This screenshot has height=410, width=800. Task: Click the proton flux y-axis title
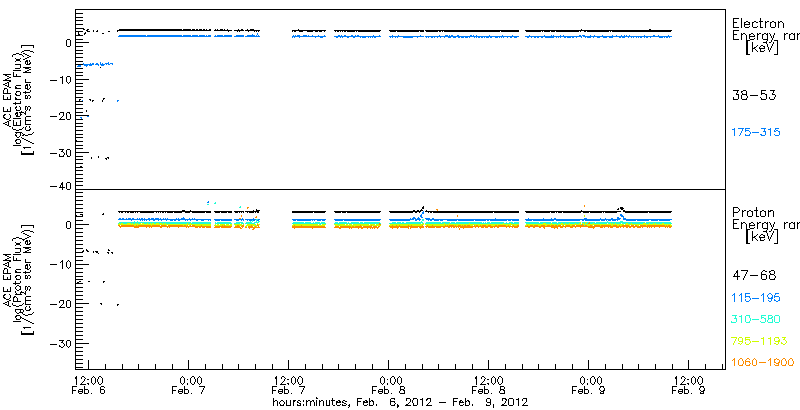click(20, 279)
